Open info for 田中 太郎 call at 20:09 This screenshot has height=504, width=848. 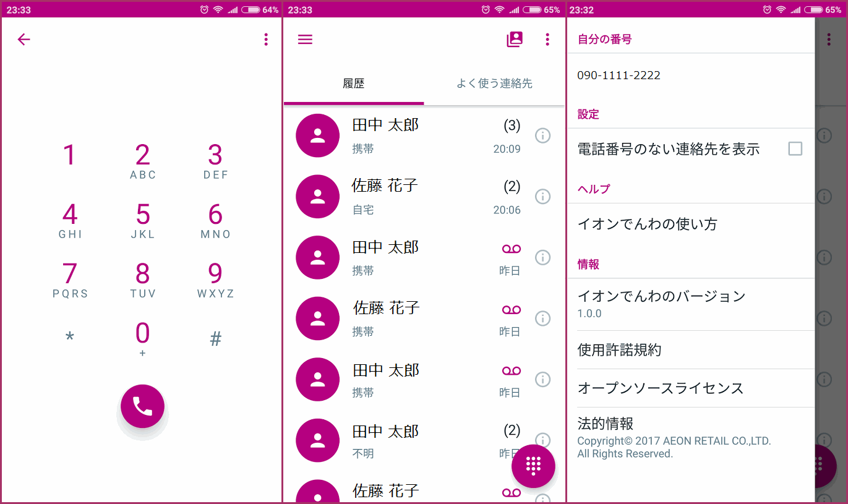542,135
